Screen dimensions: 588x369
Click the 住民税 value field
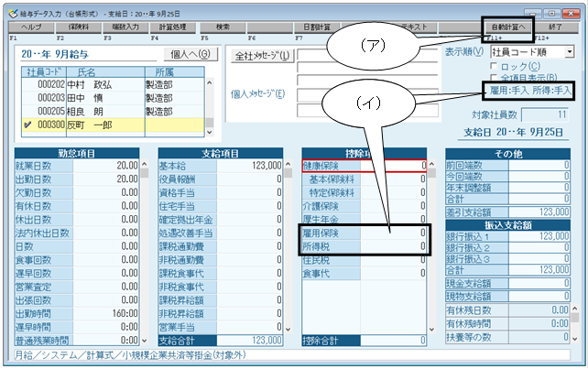[394, 260]
